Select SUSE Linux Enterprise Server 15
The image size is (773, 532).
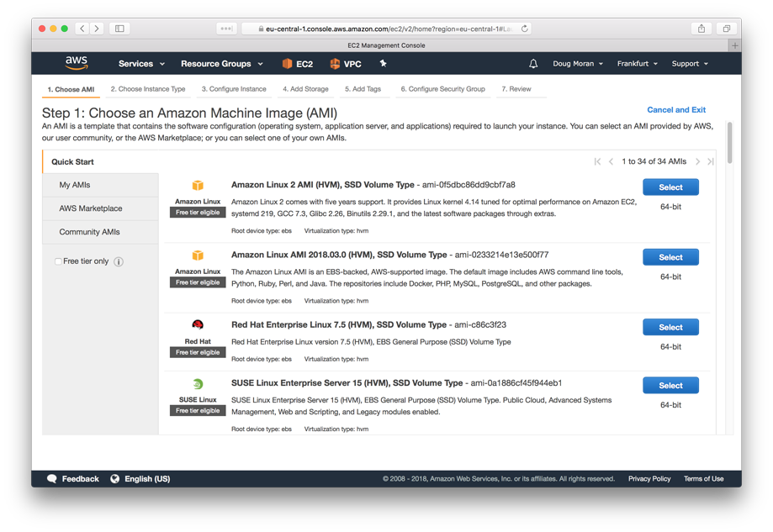(x=670, y=385)
